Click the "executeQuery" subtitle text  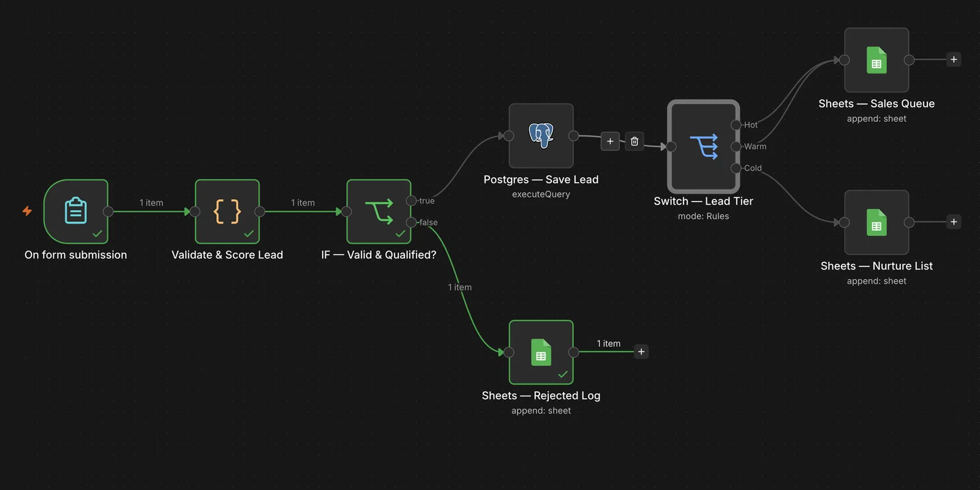pyautogui.click(x=541, y=194)
